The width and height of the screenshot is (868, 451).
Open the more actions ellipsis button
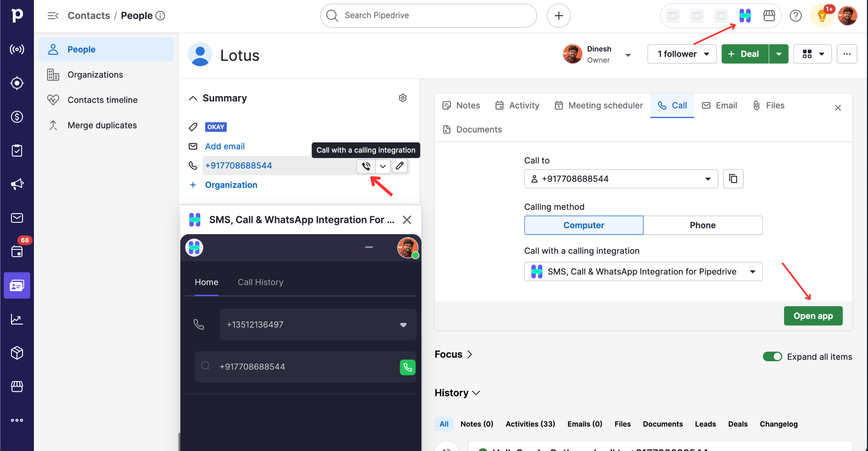click(847, 54)
